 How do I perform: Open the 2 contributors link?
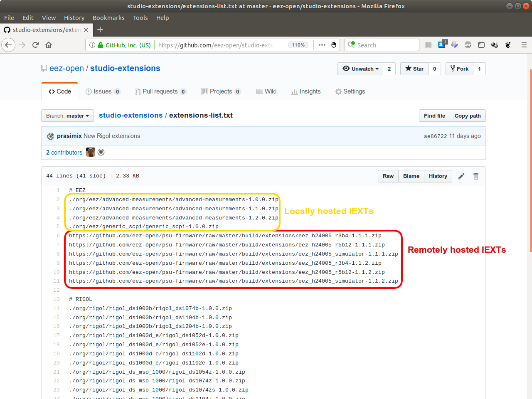[64, 153]
